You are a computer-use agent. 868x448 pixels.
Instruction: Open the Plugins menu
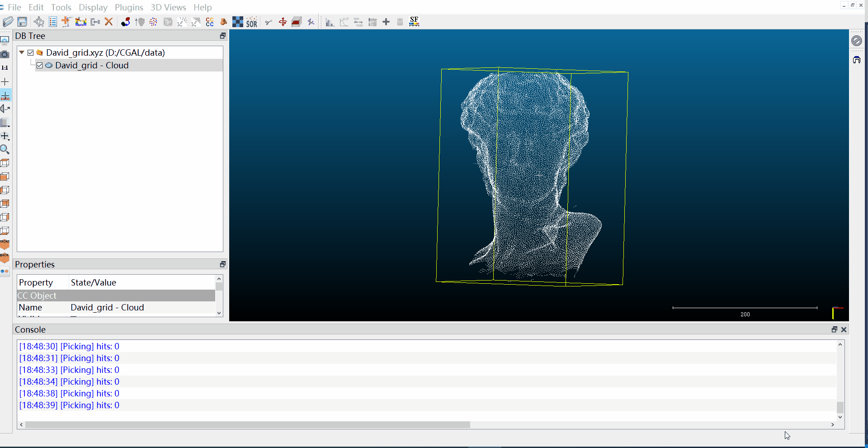pos(129,7)
